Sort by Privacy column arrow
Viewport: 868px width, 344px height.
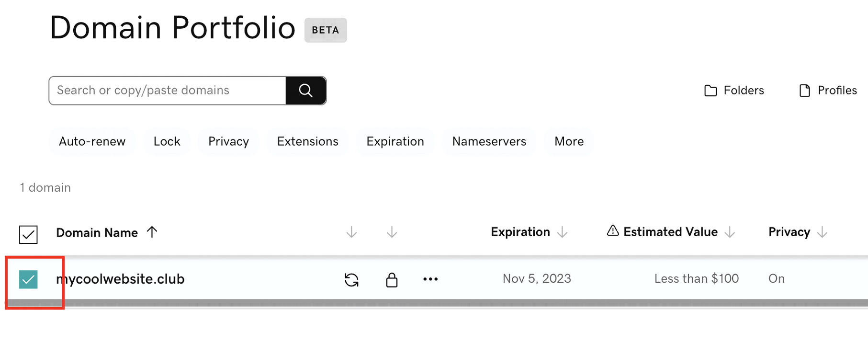[x=822, y=232]
